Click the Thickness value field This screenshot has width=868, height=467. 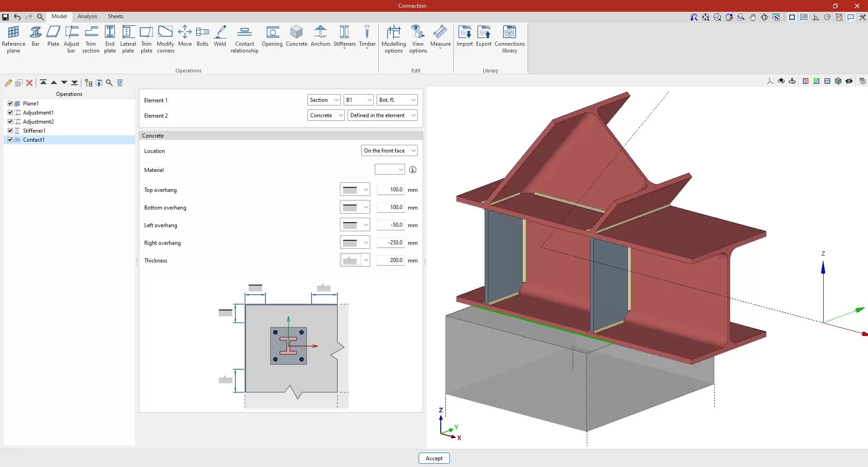click(x=391, y=260)
